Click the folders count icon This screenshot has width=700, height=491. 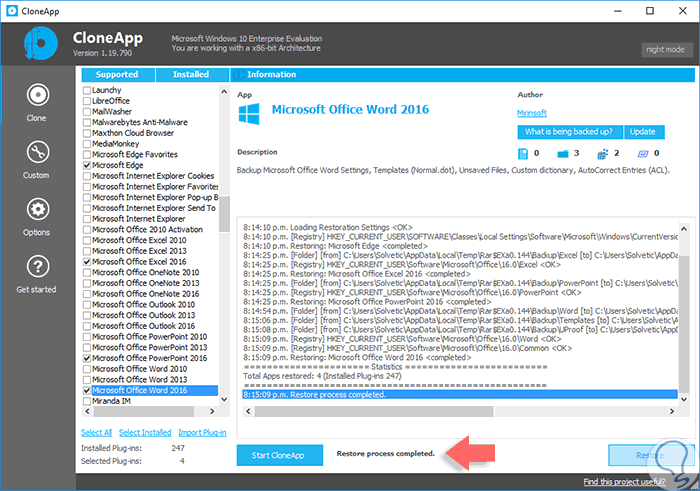click(x=563, y=154)
